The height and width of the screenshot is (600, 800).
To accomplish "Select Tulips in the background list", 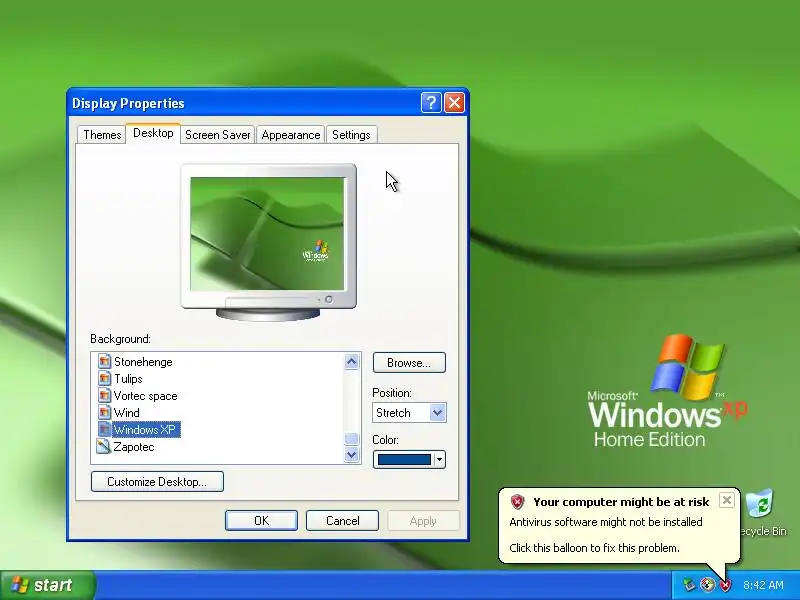I will click(128, 379).
